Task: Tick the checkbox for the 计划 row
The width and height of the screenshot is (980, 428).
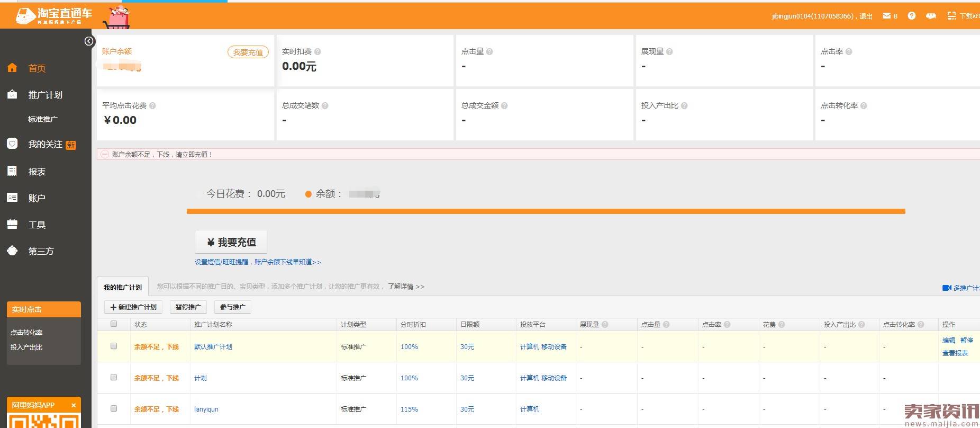Action: coord(114,377)
